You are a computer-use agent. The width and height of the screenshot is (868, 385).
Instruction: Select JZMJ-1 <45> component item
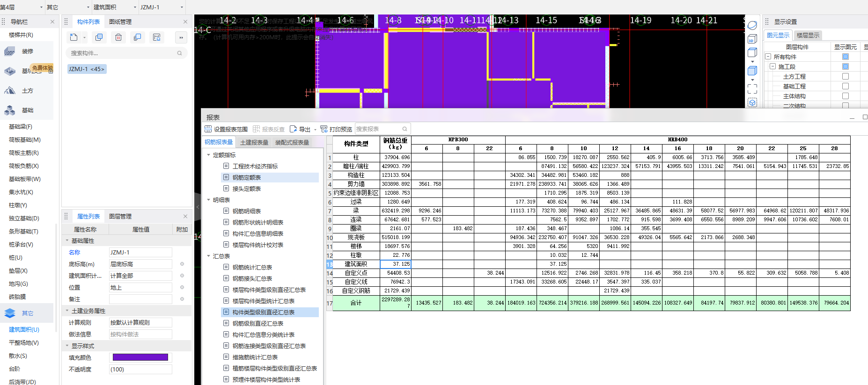tap(87, 69)
